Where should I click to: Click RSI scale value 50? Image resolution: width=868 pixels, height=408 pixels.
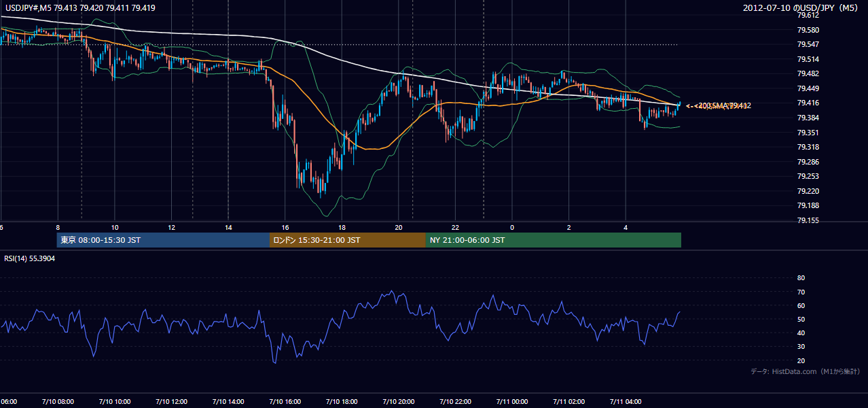(801, 319)
